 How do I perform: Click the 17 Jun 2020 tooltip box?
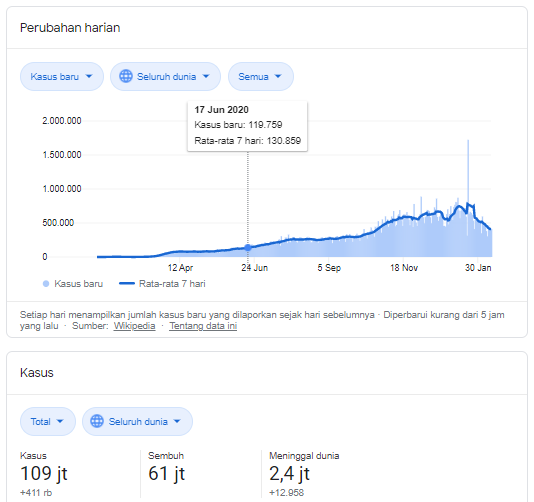(x=248, y=126)
